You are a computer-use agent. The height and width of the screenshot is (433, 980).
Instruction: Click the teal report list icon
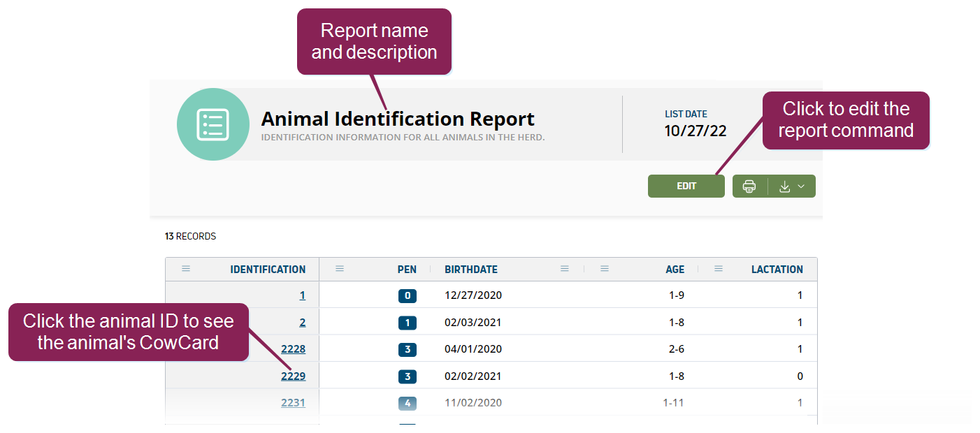(x=212, y=124)
